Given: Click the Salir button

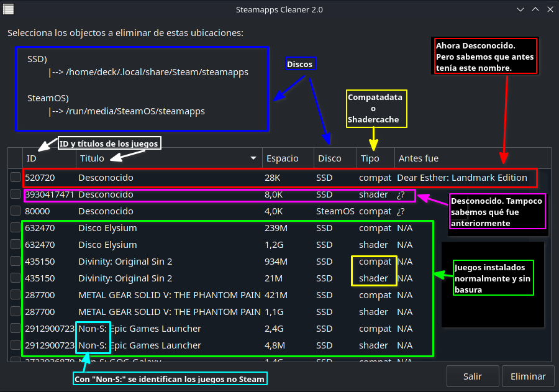Looking at the screenshot, I should (x=473, y=376).
